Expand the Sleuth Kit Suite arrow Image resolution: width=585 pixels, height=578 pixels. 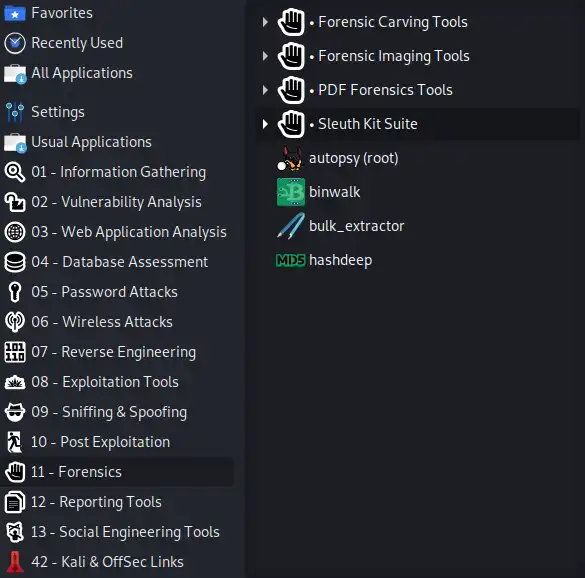coord(265,124)
